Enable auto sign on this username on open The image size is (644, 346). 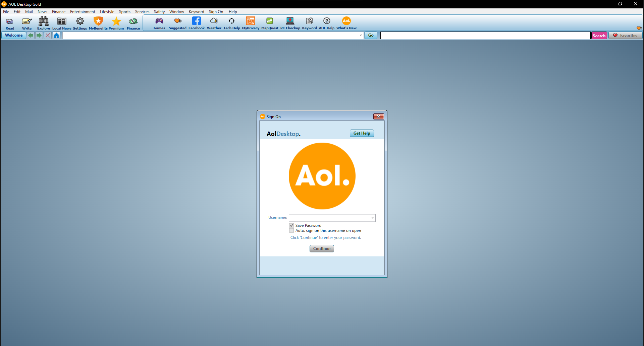point(291,231)
